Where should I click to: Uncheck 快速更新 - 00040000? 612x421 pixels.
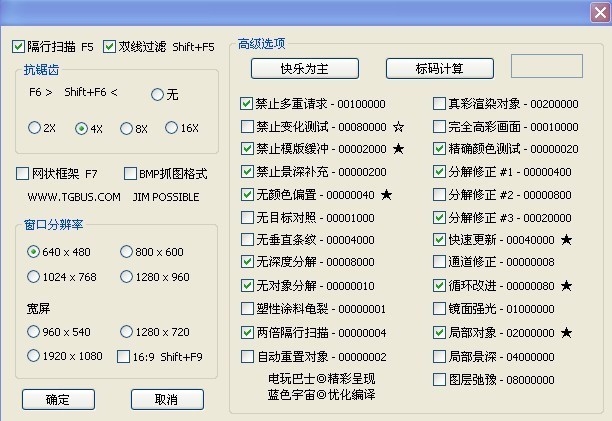439,240
